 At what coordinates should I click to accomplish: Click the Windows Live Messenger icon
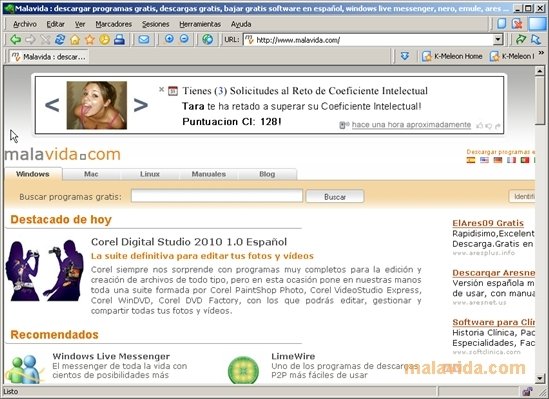tap(24, 369)
